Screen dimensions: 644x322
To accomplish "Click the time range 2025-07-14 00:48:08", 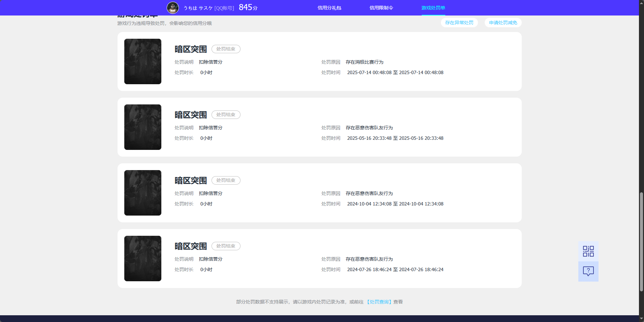I will click(395, 72).
